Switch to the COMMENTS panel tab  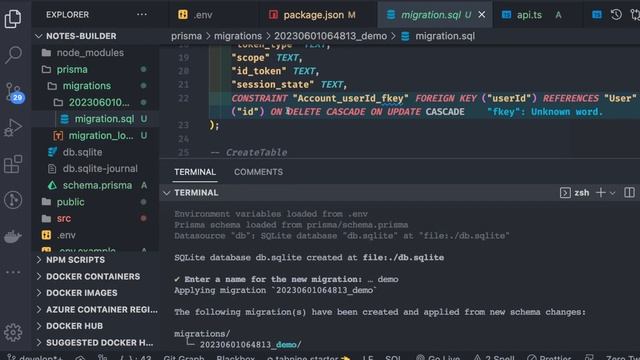(258, 172)
